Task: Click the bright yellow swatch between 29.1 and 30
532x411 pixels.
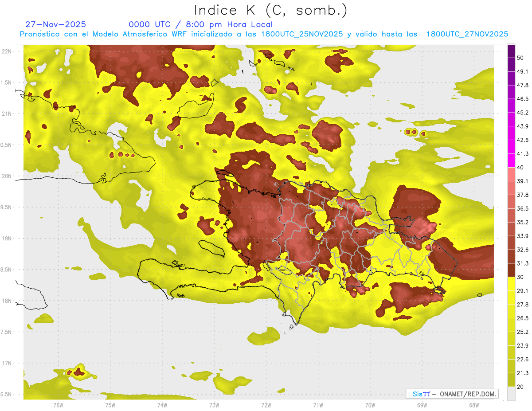Action: click(x=511, y=284)
